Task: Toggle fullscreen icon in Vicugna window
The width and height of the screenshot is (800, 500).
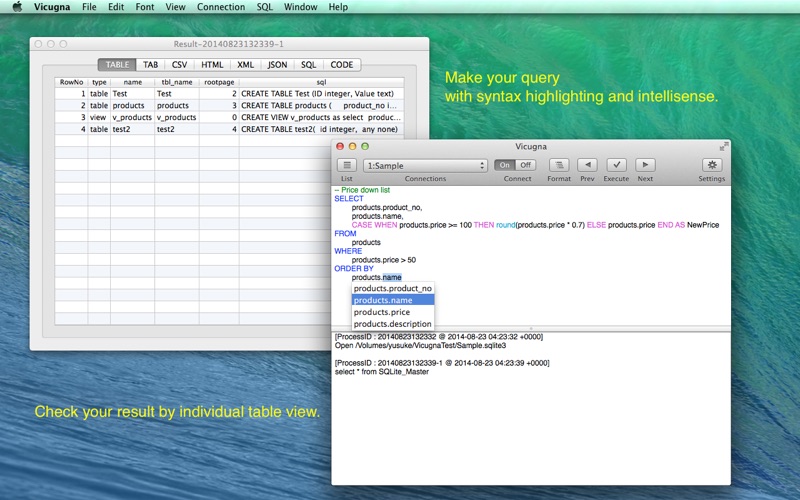Action: point(723,146)
